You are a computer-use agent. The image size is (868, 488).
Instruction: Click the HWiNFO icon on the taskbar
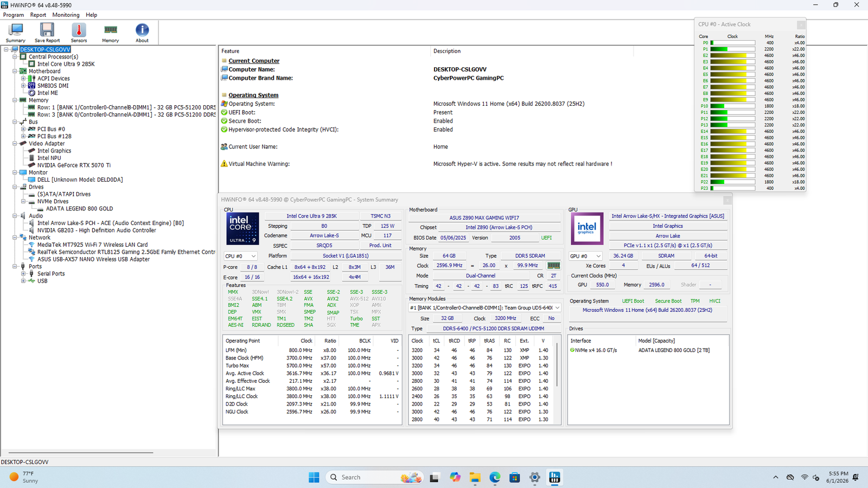pos(554,477)
